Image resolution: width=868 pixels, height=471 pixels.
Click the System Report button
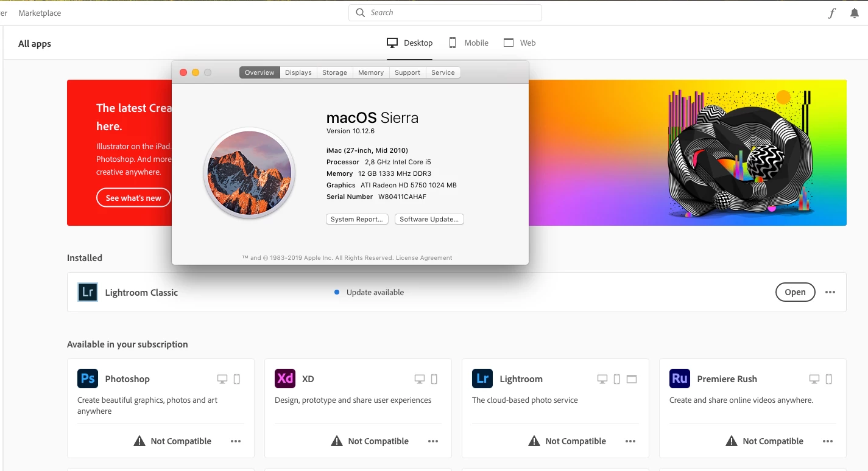357,219
